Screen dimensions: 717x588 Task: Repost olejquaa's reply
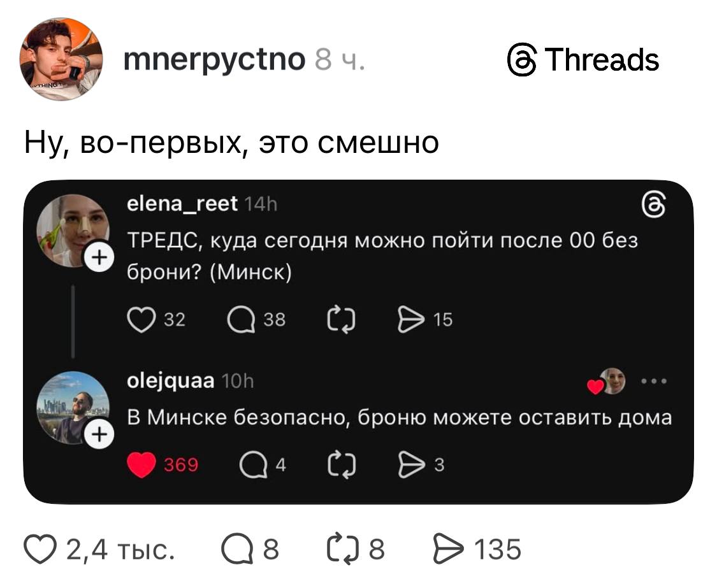point(341,466)
